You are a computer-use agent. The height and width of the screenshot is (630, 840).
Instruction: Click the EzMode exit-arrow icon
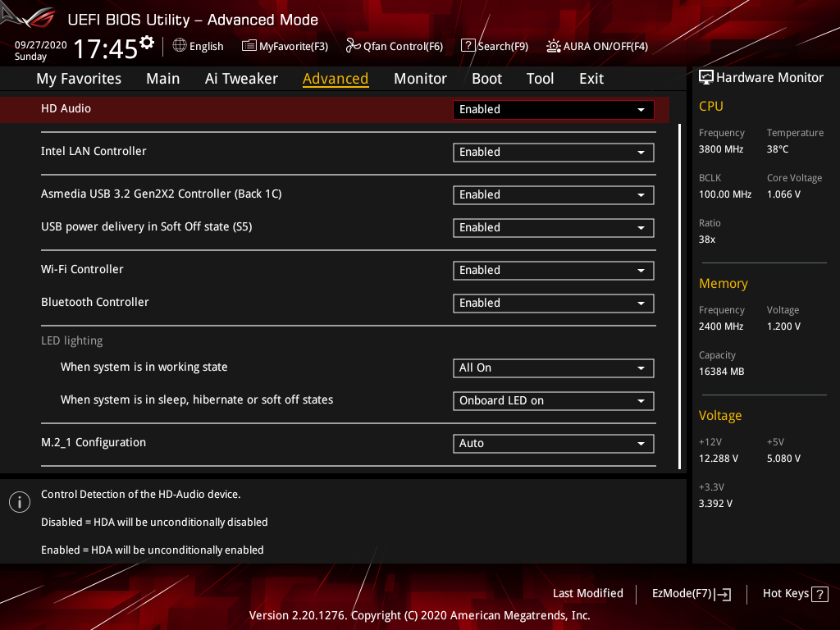723,594
